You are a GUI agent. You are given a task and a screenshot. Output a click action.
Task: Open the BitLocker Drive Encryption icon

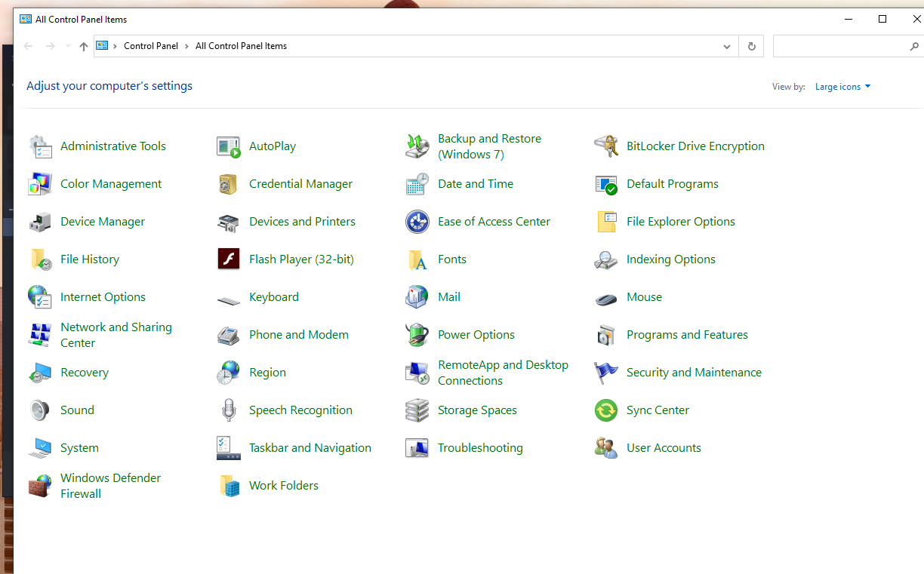click(x=606, y=146)
